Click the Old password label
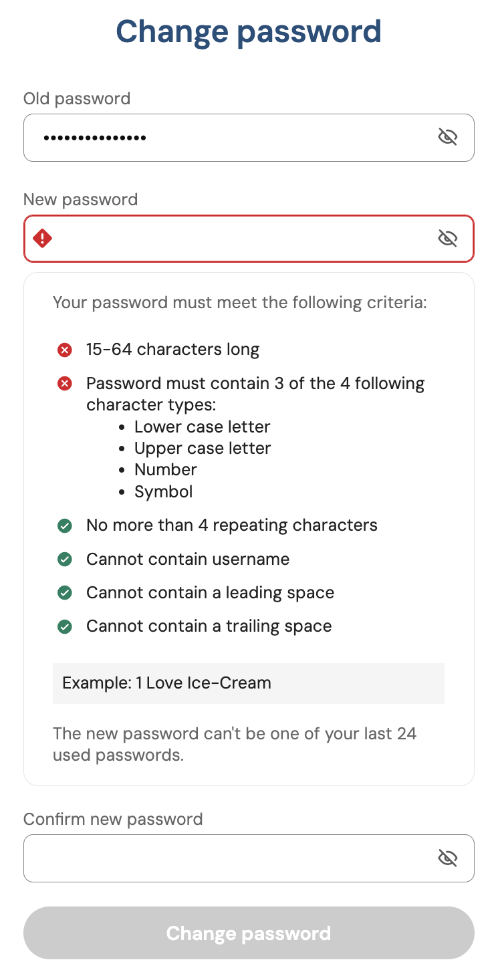The width and height of the screenshot is (500, 980). 77,99
